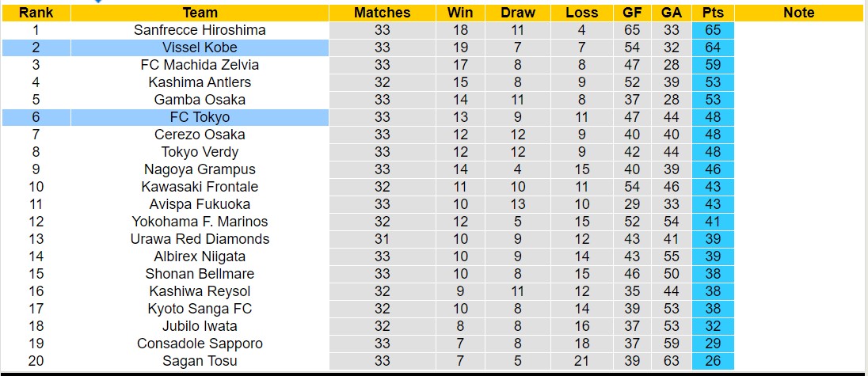Sort by the Pts column header
The image size is (868, 376).
click(x=712, y=13)
